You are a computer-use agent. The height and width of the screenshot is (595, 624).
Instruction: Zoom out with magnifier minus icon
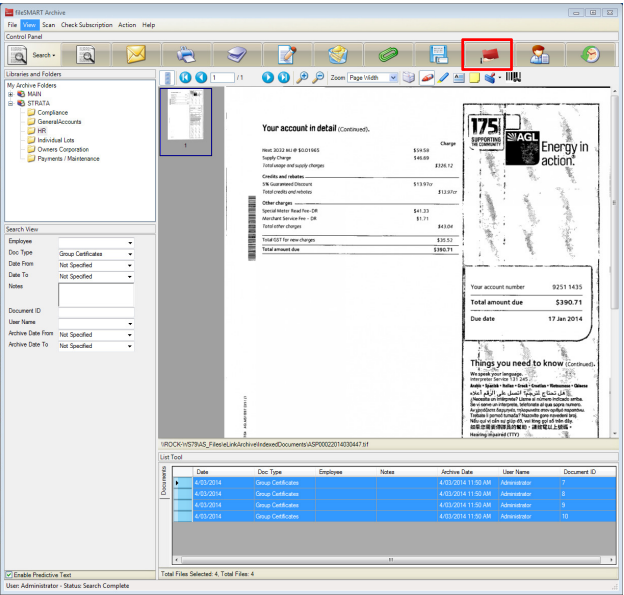click(318, 77)
